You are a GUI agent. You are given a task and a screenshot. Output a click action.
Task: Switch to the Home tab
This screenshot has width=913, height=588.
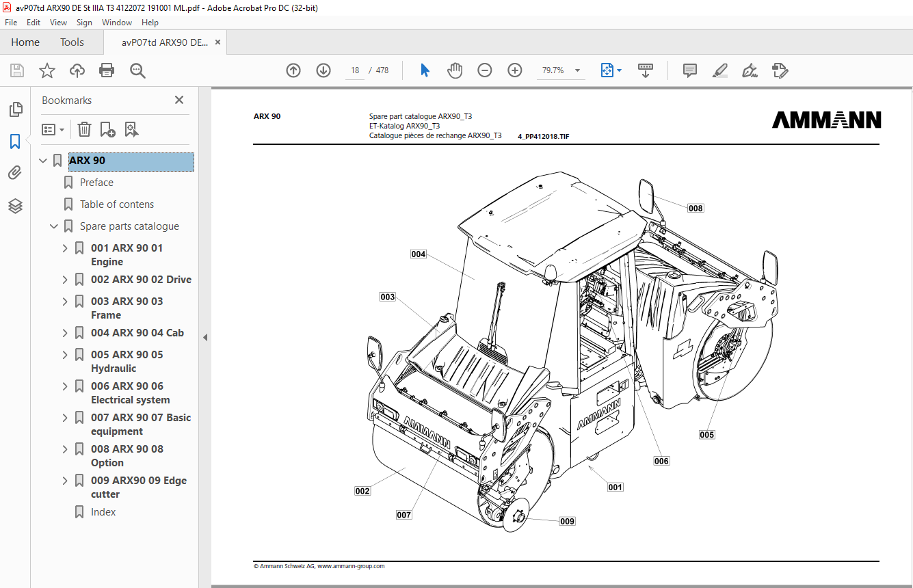[25, 42]
